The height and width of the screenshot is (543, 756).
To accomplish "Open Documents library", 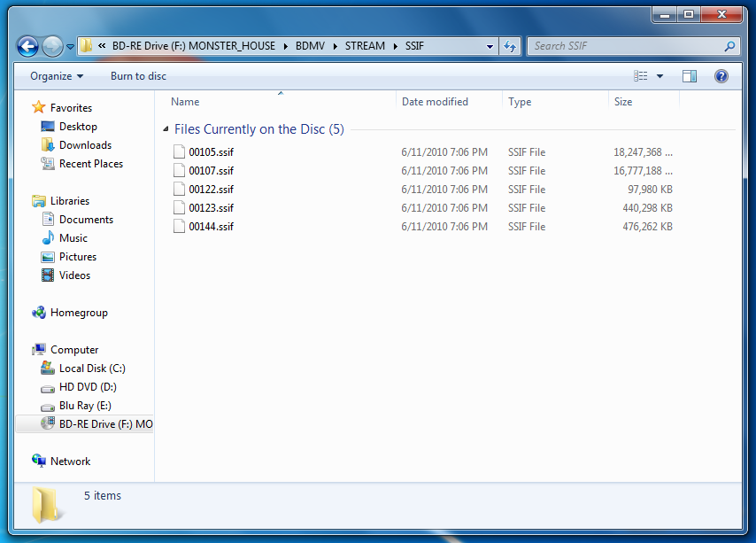I will click(86, 220).
